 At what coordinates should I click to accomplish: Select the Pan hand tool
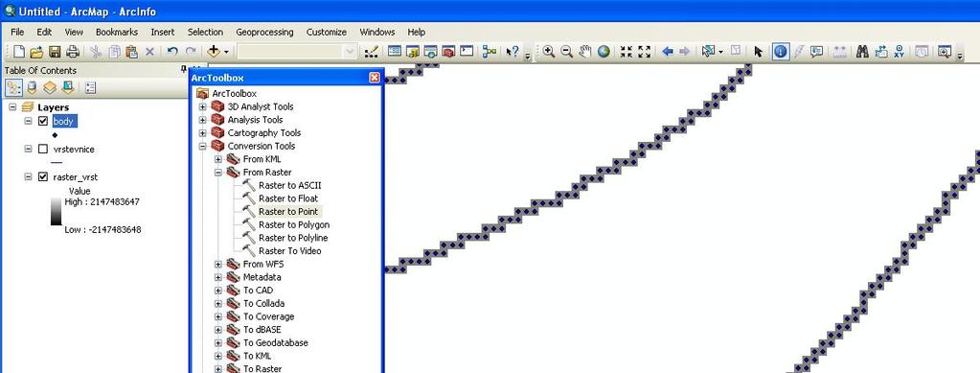pos(585,52)
